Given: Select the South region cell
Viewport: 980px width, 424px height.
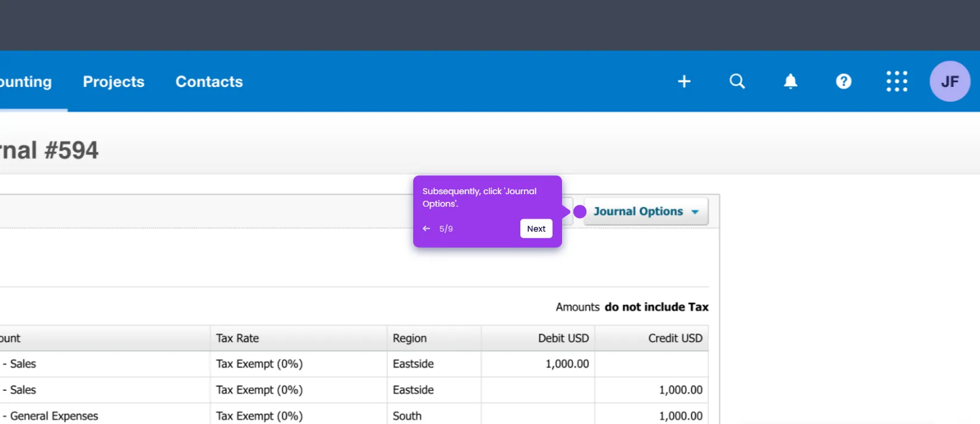Looking at the screenshot, I should [434, 416].
